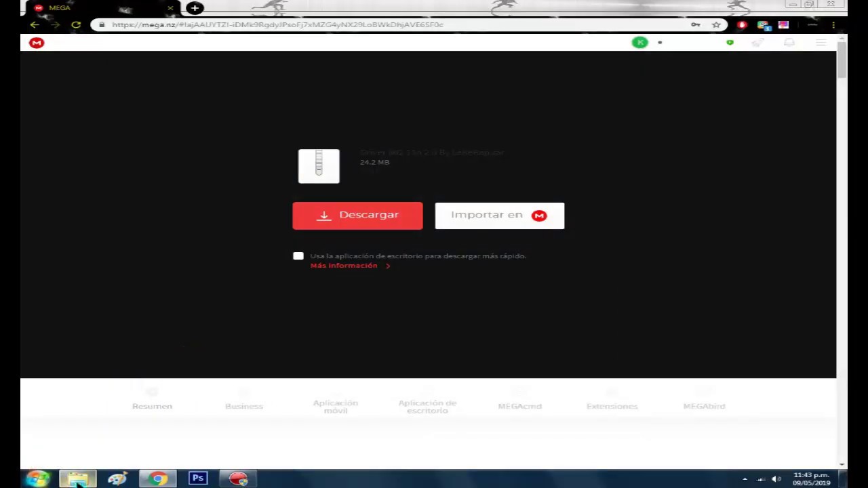This screenshot has width=868, height=488.
Task: Open the paint palette app in taskbar
Action: pos(117,479)
